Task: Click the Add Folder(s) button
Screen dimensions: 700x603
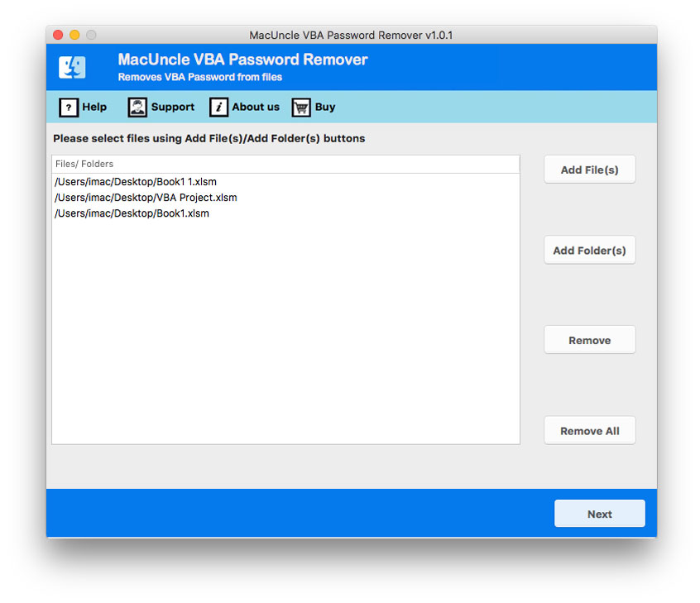Action: click(589, 250)
